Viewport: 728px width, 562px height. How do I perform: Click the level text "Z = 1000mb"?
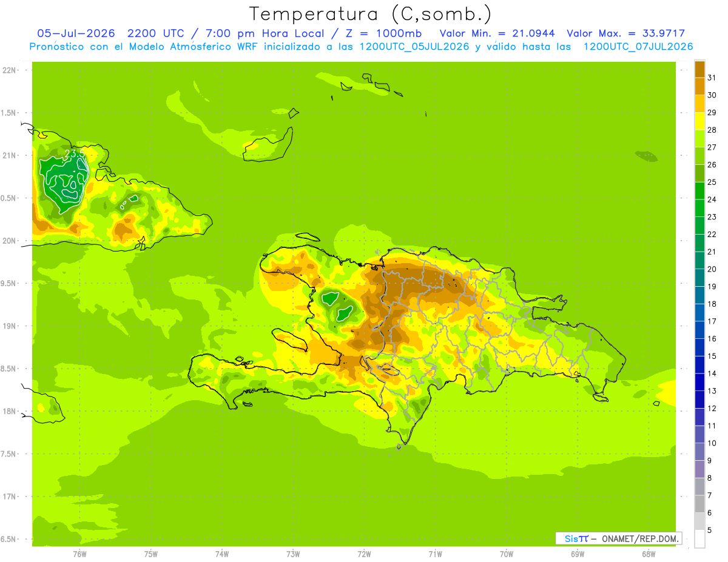click(x=383, y=33)
